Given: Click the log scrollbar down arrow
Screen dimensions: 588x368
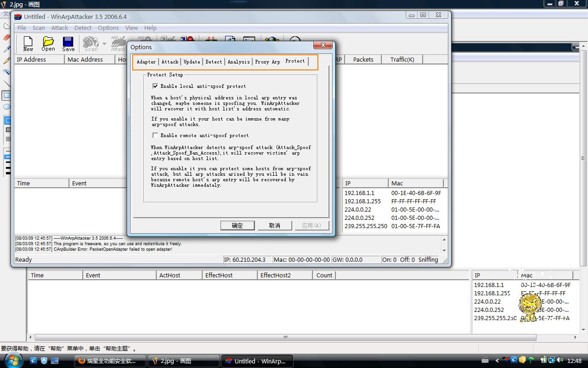Looking at the screenshot, I should [444, 250].
